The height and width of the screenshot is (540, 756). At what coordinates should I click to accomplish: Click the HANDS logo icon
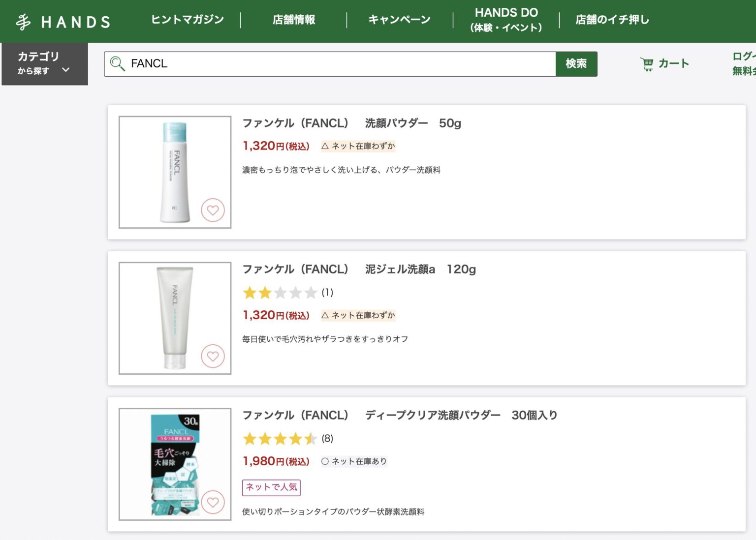coord(24,21)
